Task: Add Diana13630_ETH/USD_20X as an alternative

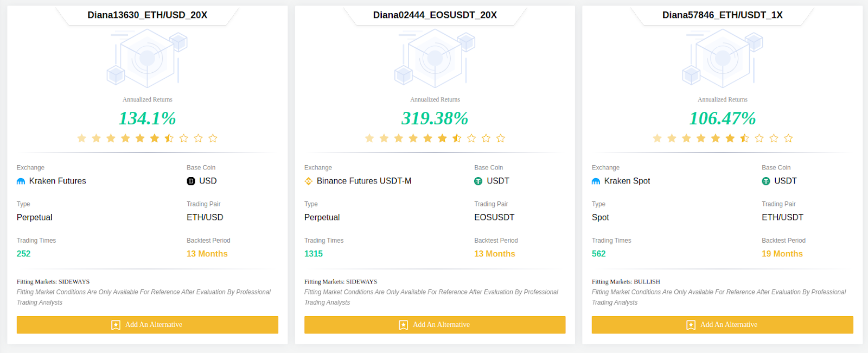Action: click(148, 325)
